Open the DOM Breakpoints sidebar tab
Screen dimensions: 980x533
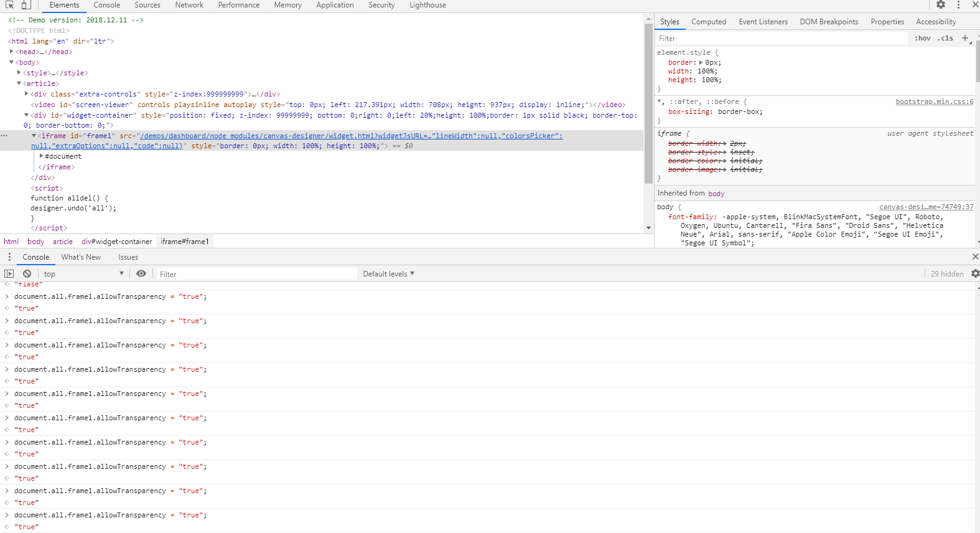829,22
